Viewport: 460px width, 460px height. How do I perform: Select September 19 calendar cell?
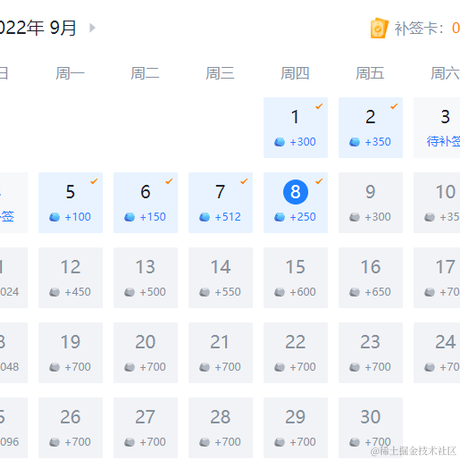(x=71, y=353)
